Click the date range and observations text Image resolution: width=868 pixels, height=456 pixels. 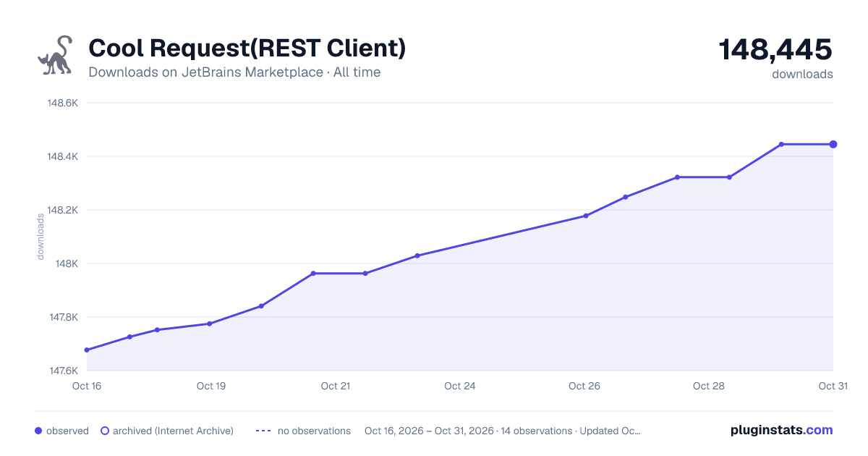(502, 431)
